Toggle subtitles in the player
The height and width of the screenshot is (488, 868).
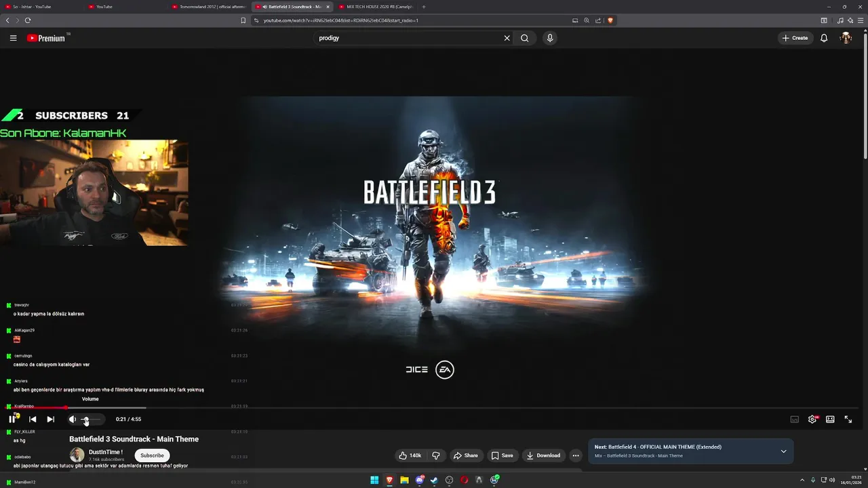point(795,420)
